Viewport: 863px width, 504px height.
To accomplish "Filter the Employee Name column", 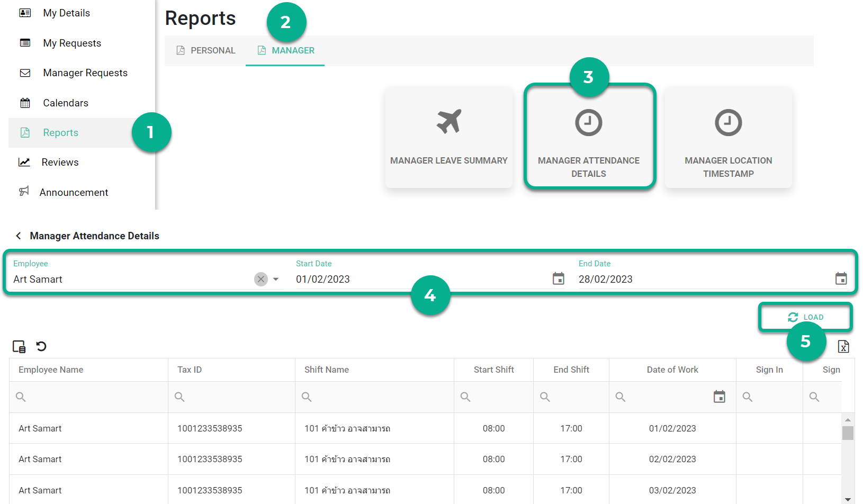I will coord(89,397).
